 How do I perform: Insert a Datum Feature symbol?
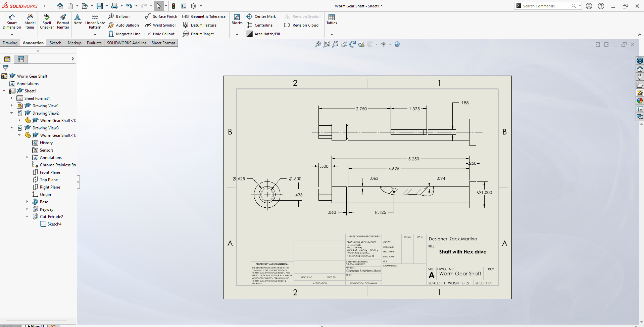200,25
